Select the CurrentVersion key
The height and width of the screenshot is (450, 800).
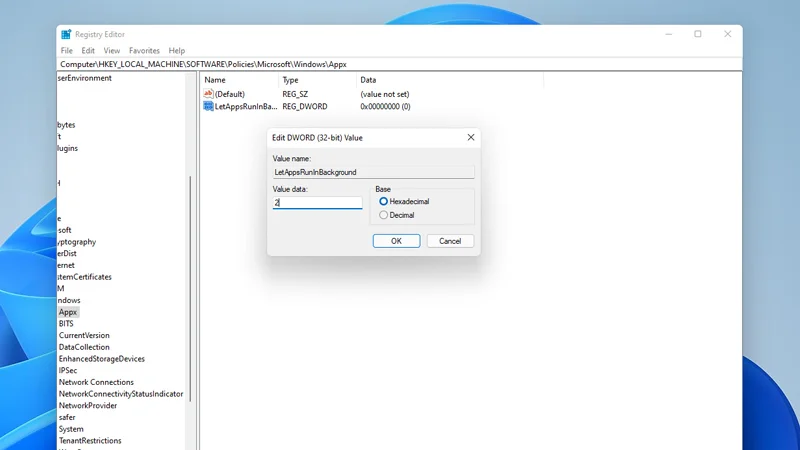[x=84, y=335]
